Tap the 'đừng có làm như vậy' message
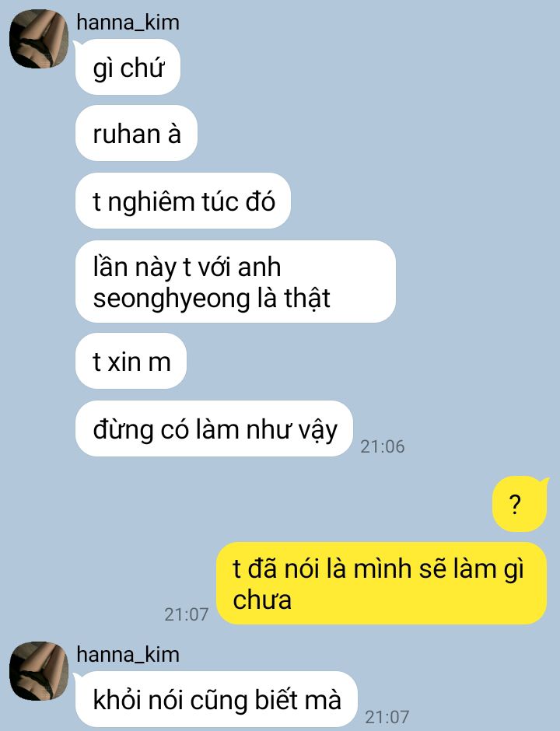Viewport: 560px width, 731px height. (x=214, y=428)
